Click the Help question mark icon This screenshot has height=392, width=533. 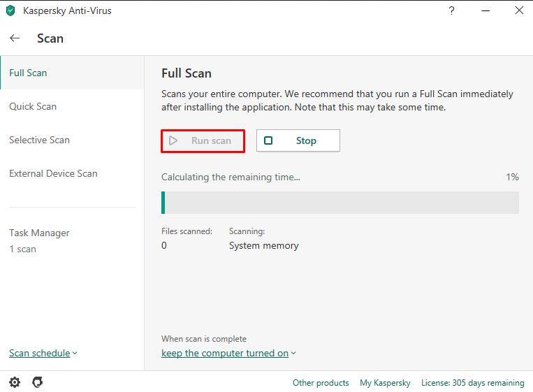coord(451,11)
